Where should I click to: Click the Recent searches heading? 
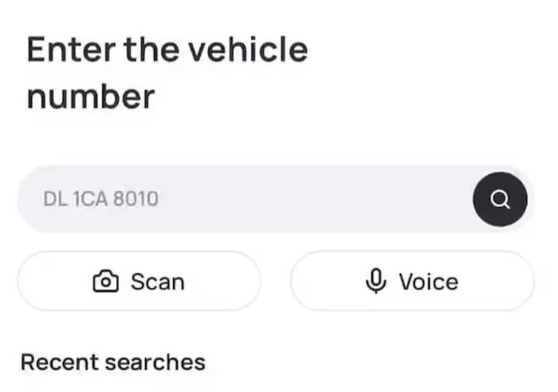coord(112,363)
